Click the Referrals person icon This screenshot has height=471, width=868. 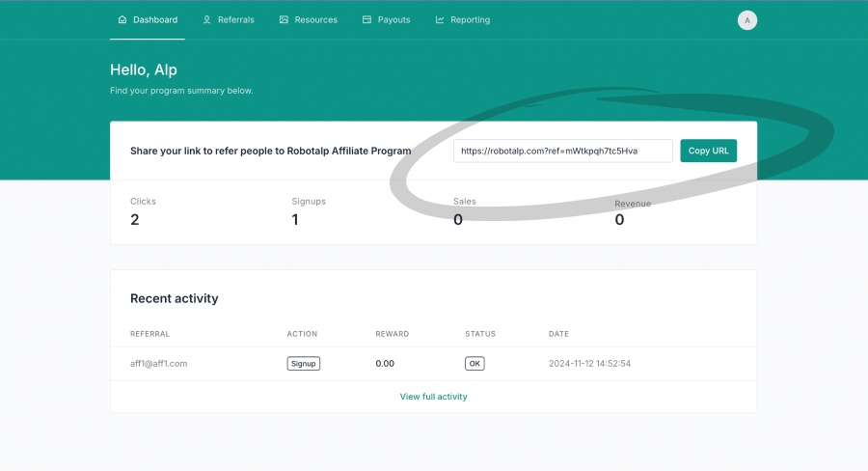[x=206, y=19]
